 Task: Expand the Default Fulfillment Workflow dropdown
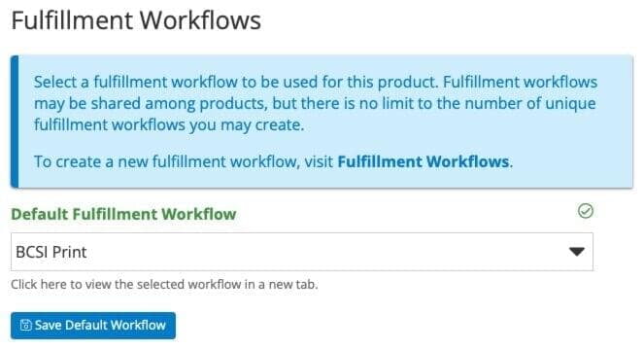click(x=302, y=252)
